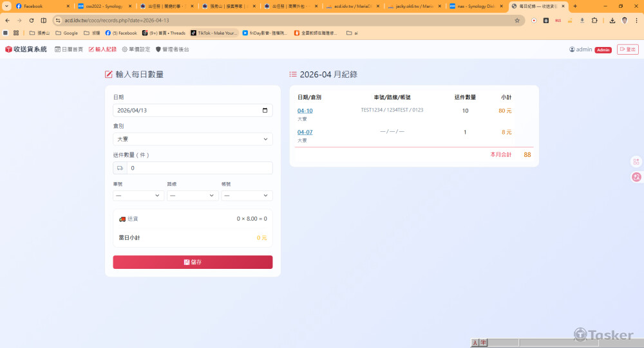The height and width of the screenshot is (348, 644).
Task: Click the browser back arrow
Action: (x=7, y=20)
